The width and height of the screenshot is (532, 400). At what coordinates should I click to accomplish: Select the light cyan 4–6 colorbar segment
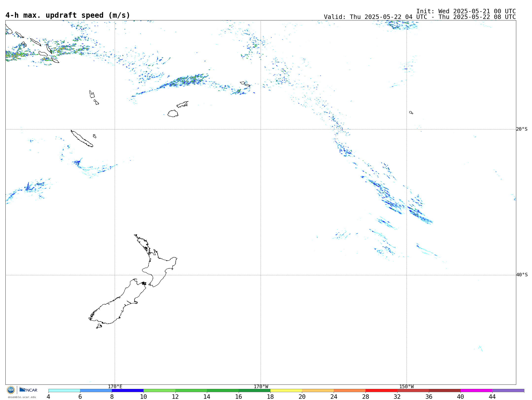coord(64,391)
